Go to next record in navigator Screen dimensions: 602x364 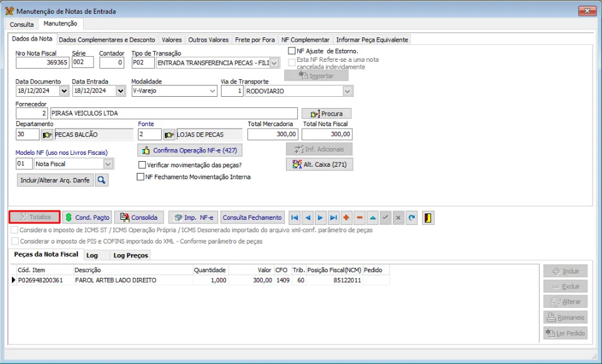(x=320, y=218)
